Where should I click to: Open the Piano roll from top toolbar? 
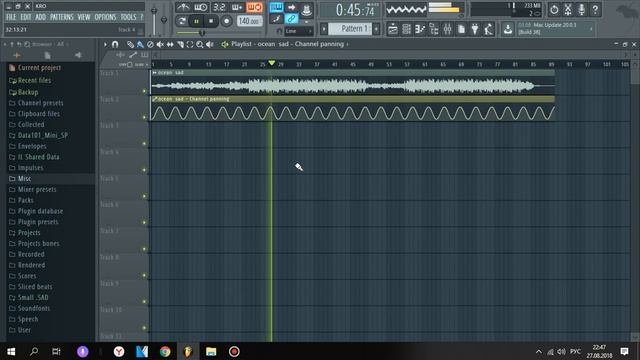pyautogui.click(x=420, y=29)
